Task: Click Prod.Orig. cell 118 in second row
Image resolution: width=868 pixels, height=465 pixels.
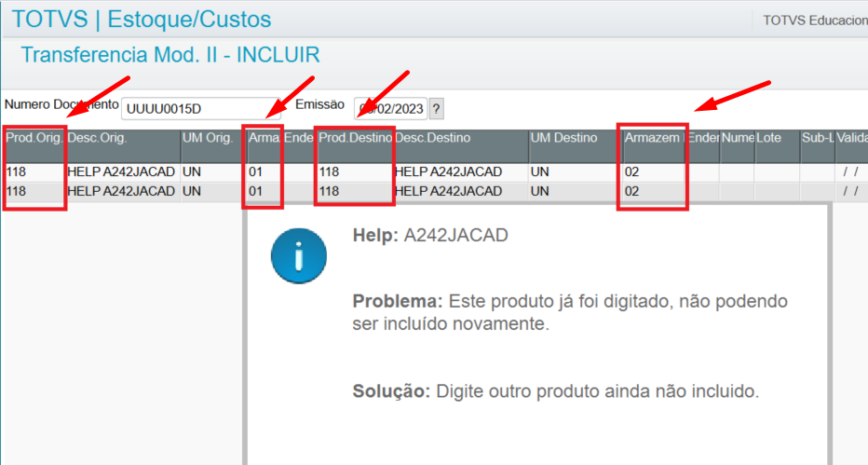Action: pyautogui.click(x=34, y=192)
